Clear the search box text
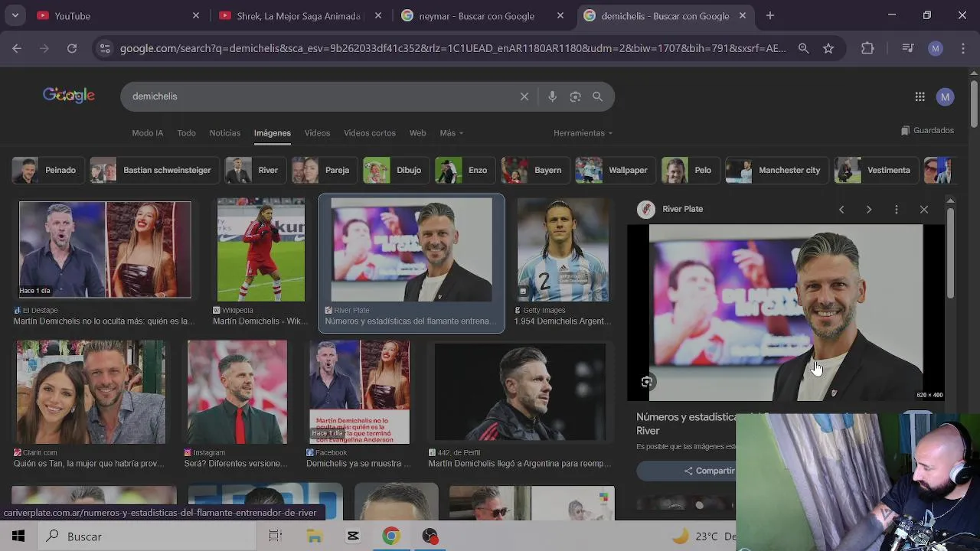Image resolution: width=980 pixels, height=551 pixels. 524,96
